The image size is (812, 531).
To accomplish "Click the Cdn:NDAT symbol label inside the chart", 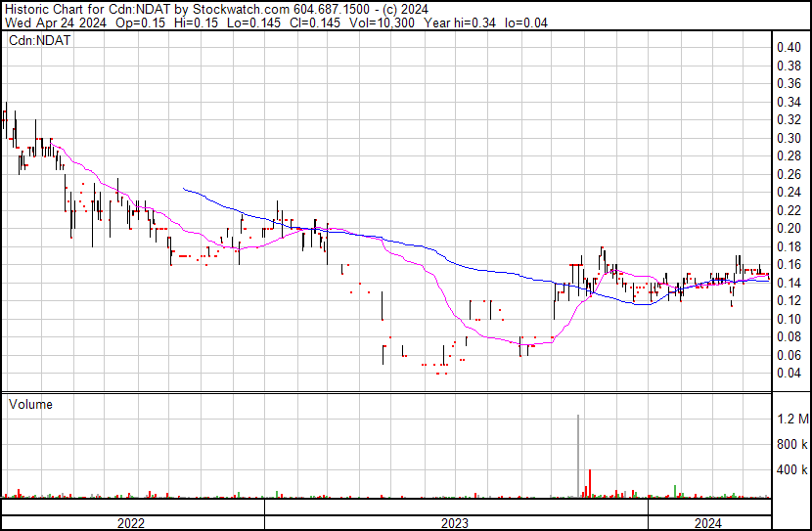I will coord(39,40).
